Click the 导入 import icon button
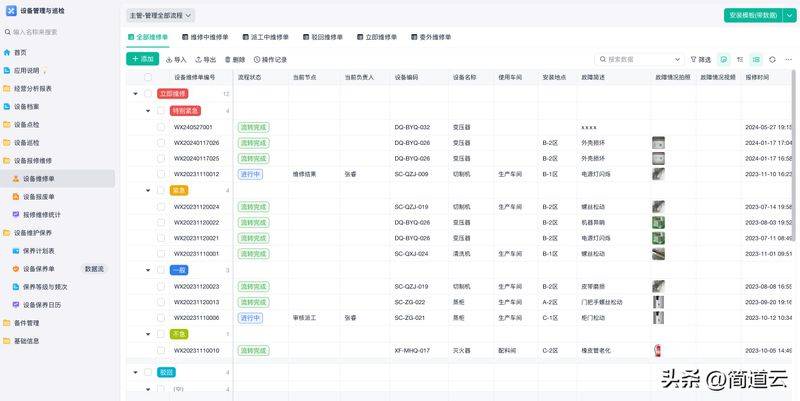 (175, 60)
